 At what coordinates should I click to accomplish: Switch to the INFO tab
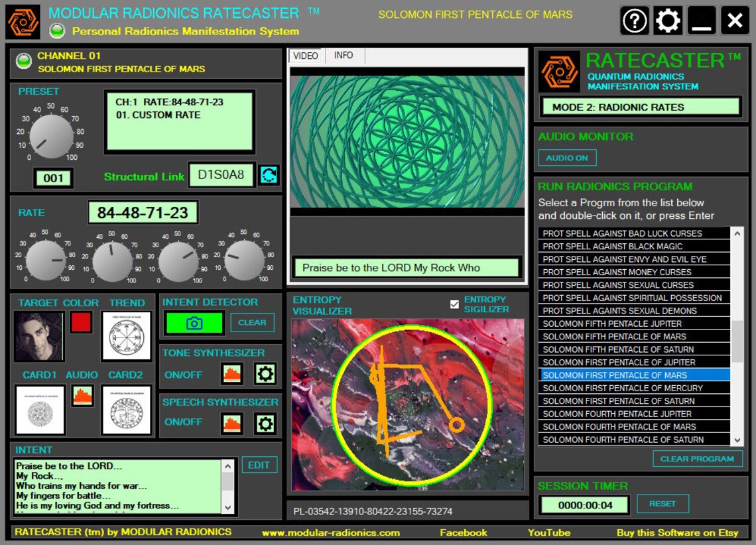tap(343, 56)
